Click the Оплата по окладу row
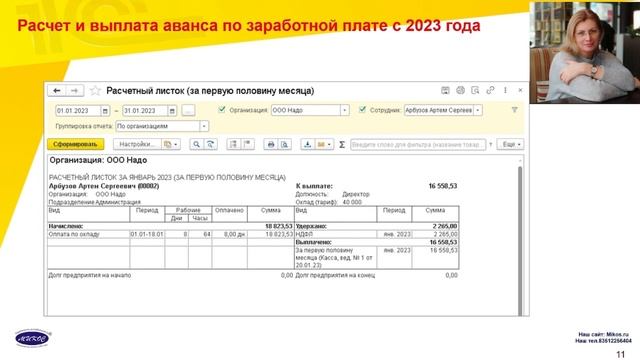 pyautogui.click(x=171, y=234)
